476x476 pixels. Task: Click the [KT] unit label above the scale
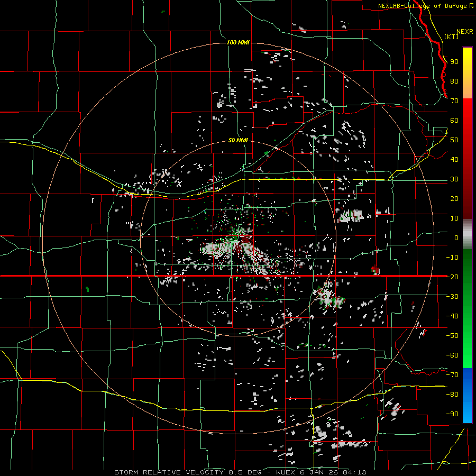coord(451,36)
